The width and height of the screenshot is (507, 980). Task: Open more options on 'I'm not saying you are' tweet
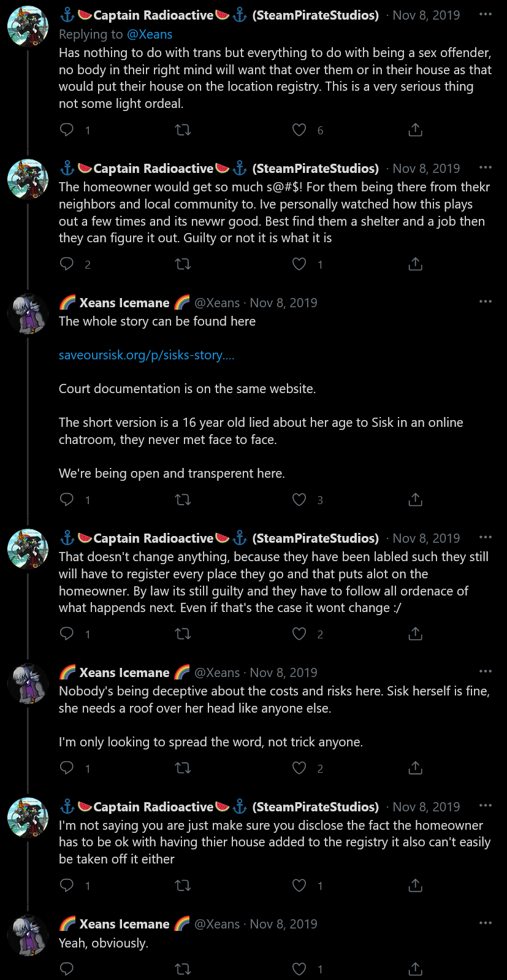click(x=486, y=805)
